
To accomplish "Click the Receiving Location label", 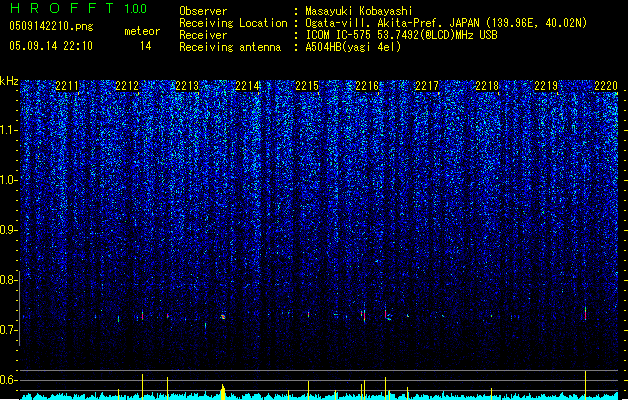I will point(233,23).
